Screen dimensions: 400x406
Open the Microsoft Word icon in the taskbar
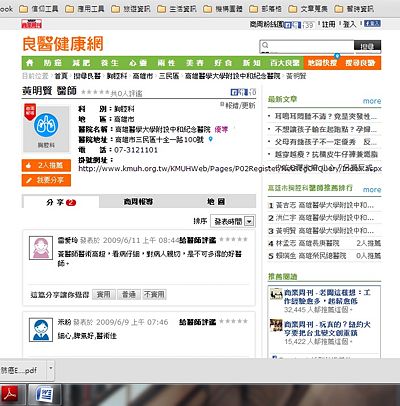[x=45, y=394]
